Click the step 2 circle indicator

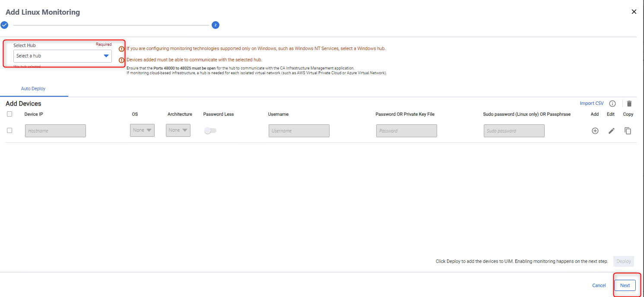pyautogui.click(x=215, y=25)
